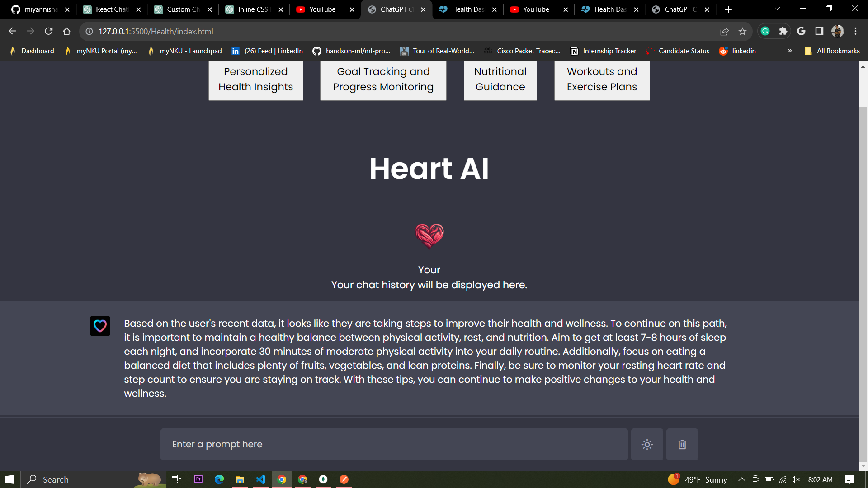Click the Enter a prompt here field

pos(393,445)
